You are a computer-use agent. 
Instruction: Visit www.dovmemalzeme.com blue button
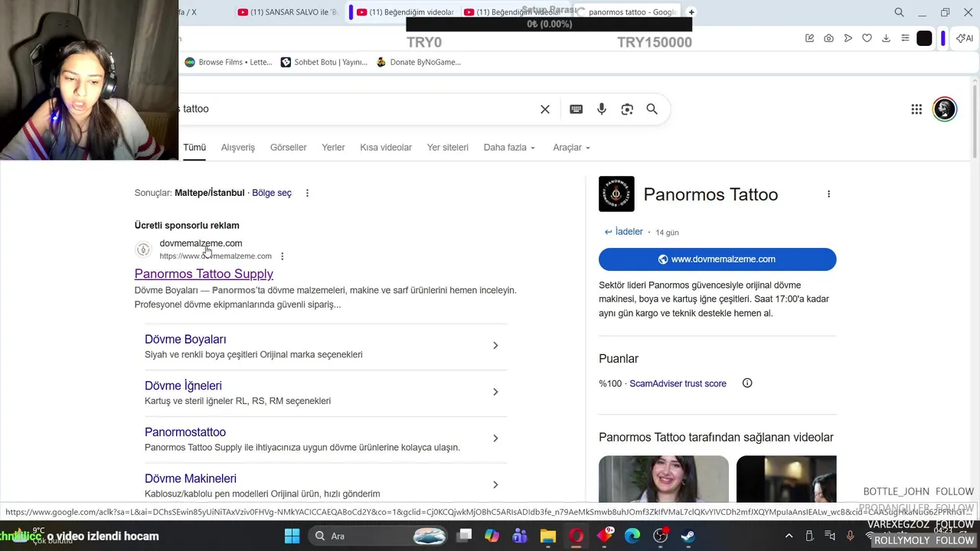pyautogui.click(x=717, y=259)
